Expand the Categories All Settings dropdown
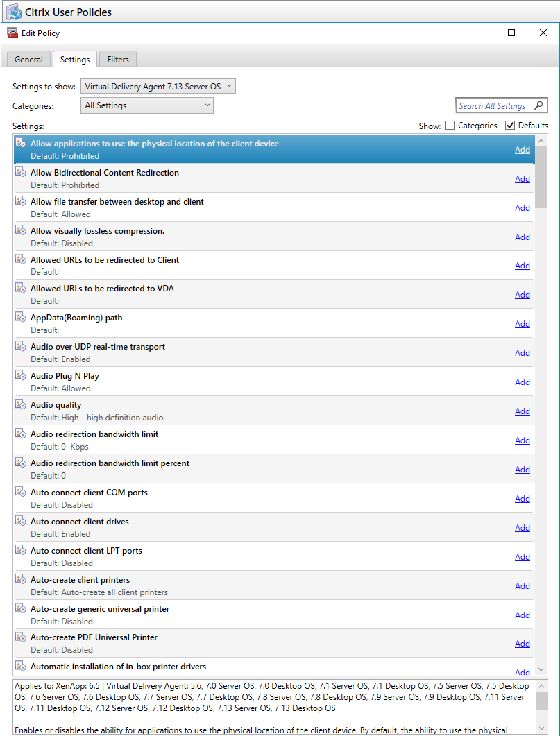This screenshot has height=736, width=560. (147, 105)
